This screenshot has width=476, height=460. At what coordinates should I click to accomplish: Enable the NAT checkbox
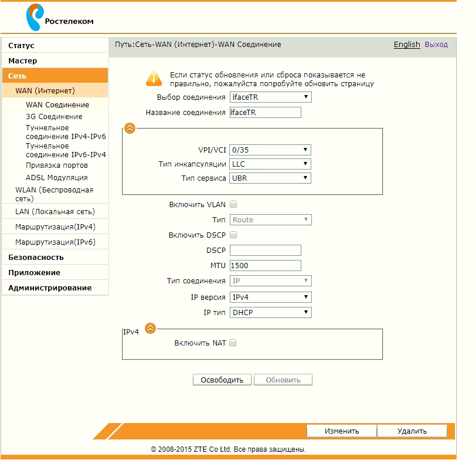click(x=233, y=343)
